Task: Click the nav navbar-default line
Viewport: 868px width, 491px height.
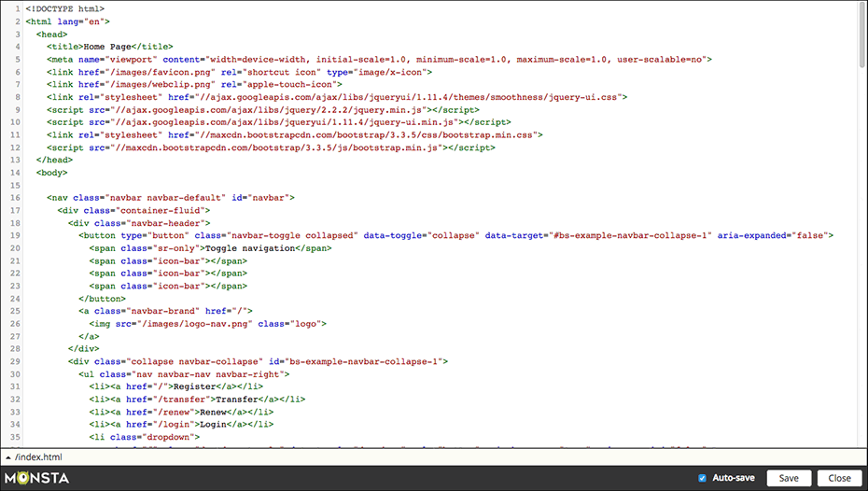Action: pyautogui.click(x=171, y=198)
